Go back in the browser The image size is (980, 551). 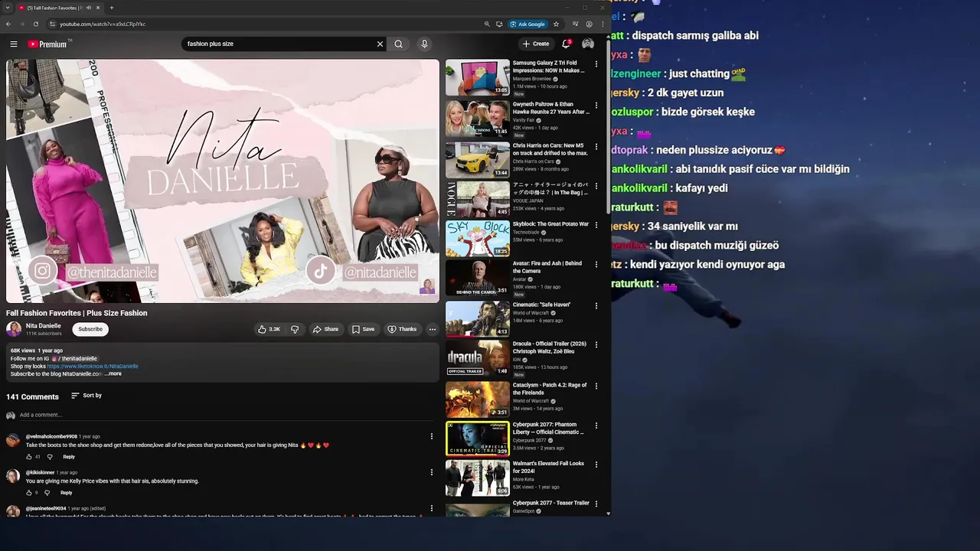click(8, 24)
